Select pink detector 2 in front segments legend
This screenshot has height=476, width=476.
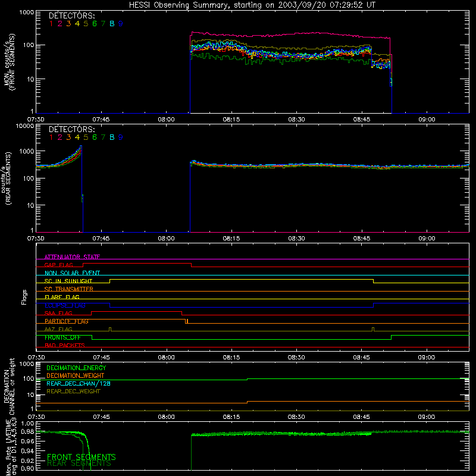[x=60, y=24]
